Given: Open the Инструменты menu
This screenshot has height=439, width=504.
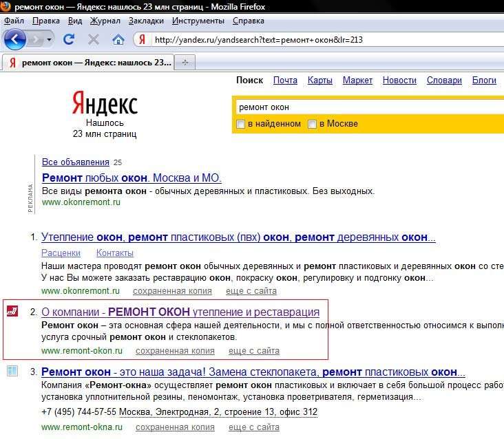Looking at the screenshot, I should point(198,21).
